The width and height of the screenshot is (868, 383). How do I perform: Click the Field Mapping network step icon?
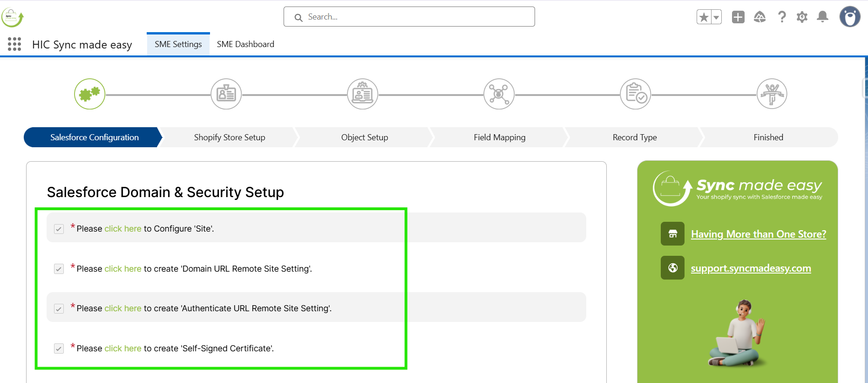click(x=499, y=94)
